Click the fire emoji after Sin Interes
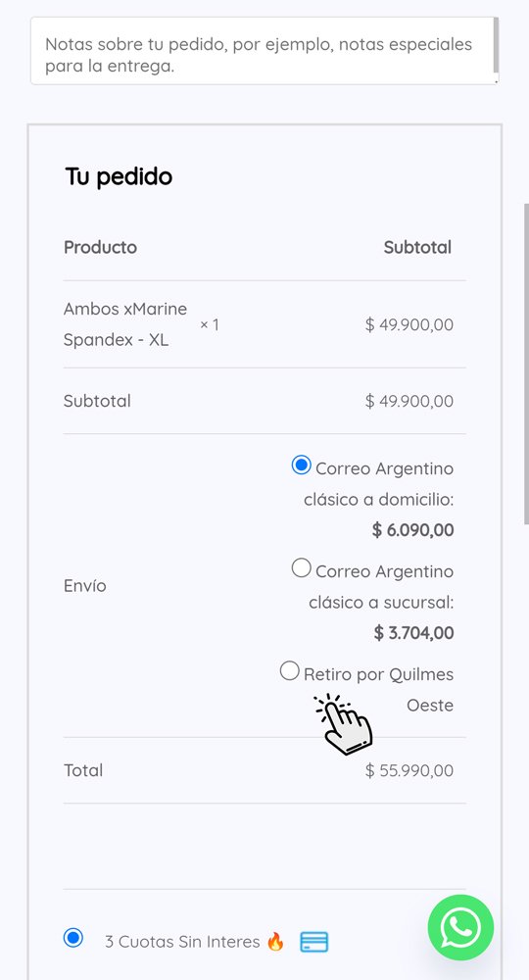 tap(275, 941)
